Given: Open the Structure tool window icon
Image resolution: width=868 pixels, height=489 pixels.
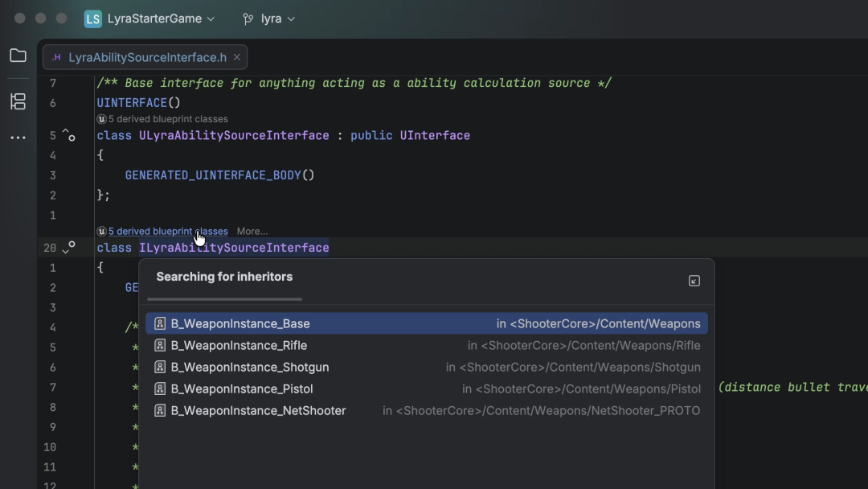Looking at the screenshot, I should point(18,101).
